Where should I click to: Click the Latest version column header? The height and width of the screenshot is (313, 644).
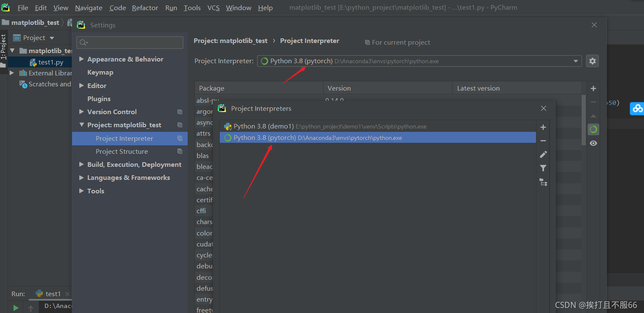pyautogui.click(x=517, y=88)
